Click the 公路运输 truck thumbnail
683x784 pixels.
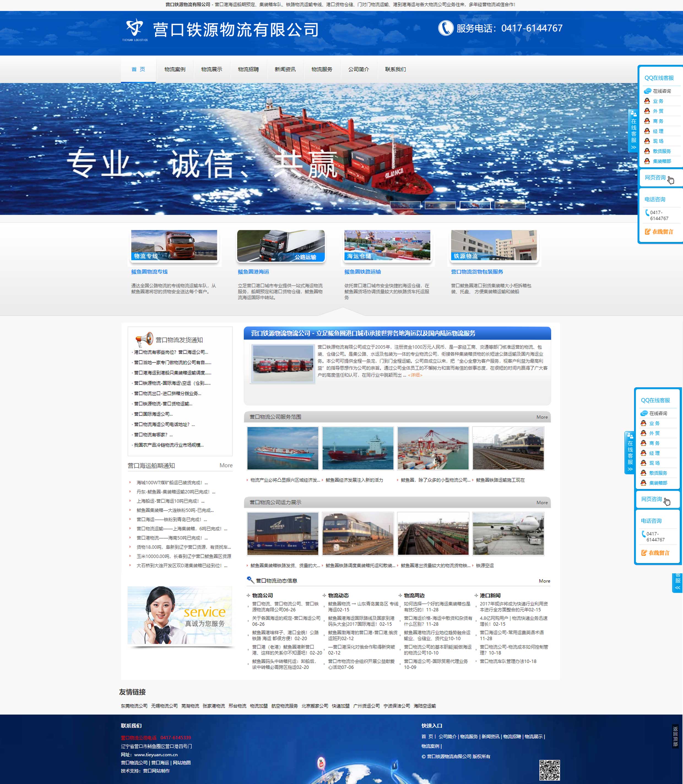[x=281, y=245]
